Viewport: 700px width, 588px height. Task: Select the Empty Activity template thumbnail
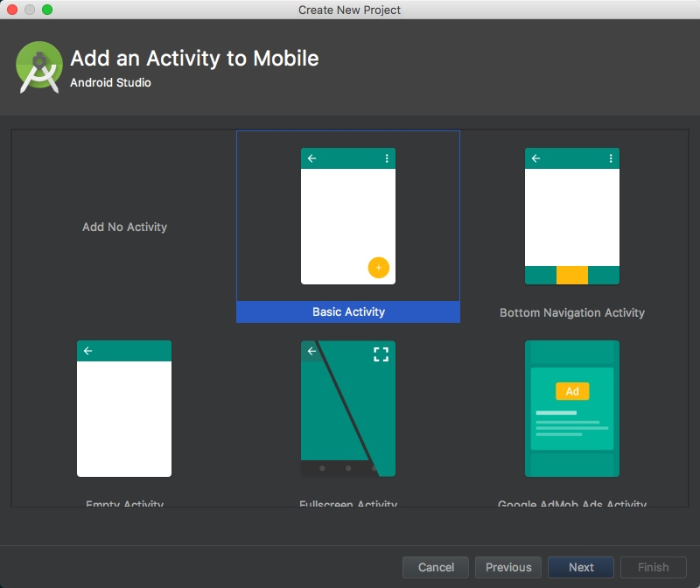point(124,409)
